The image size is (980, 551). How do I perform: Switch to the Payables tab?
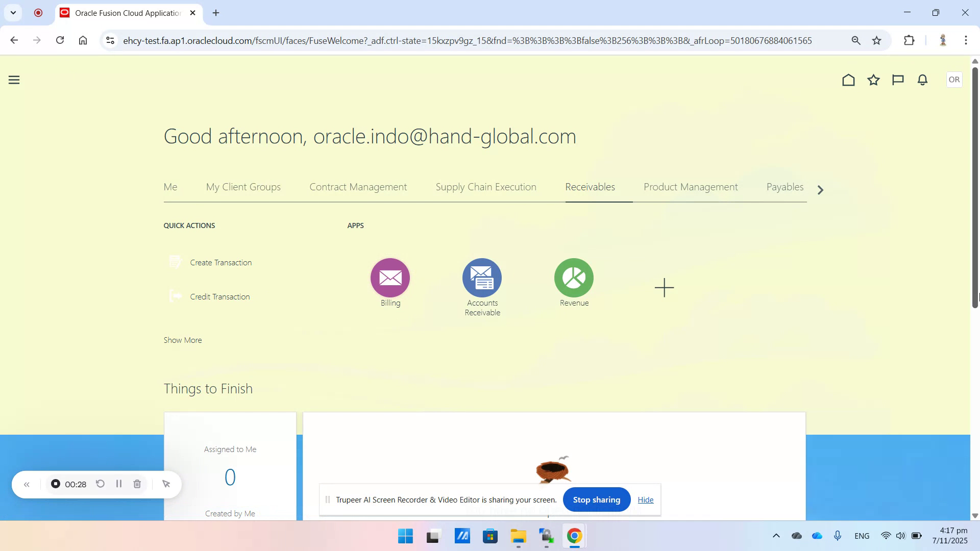[785, 187]
